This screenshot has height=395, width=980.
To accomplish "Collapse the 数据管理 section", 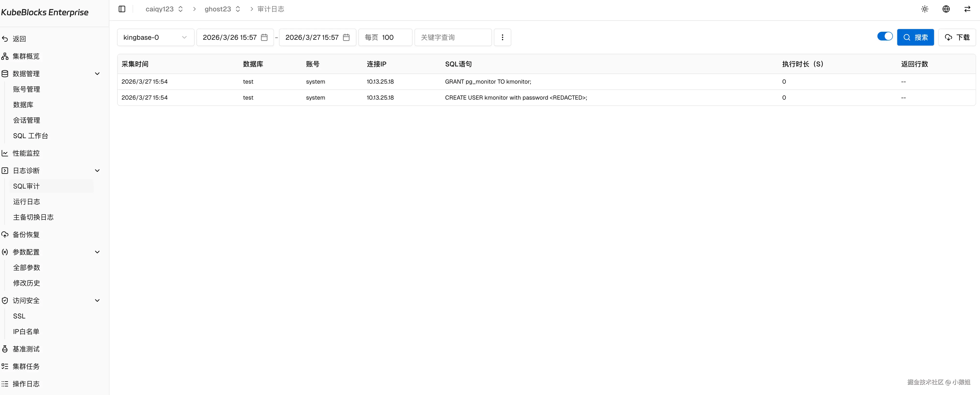I will coord(97,73).
